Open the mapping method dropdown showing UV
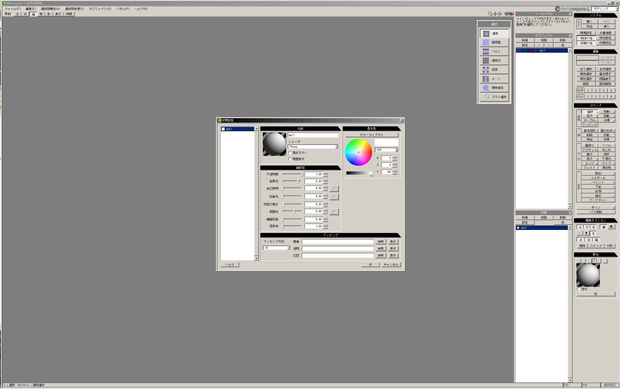Screen dimensions: 620x389 pyautogui.click(x=276, y=248)
